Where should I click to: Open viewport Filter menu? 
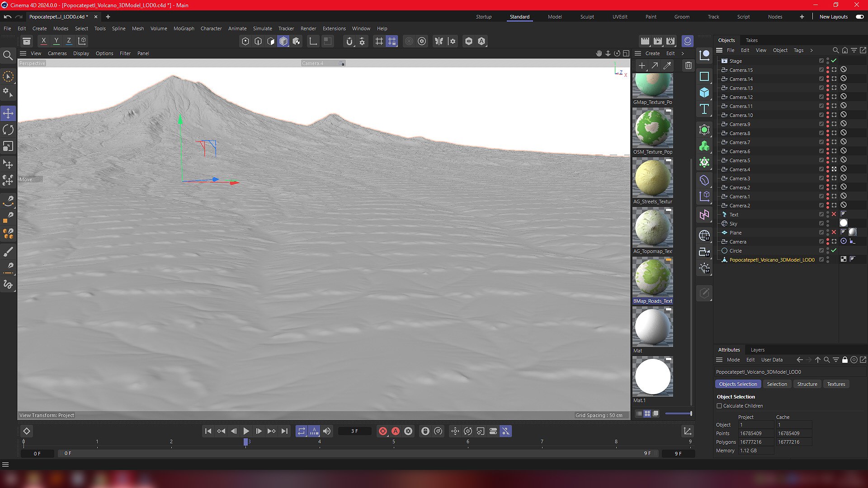coord(125,53)
